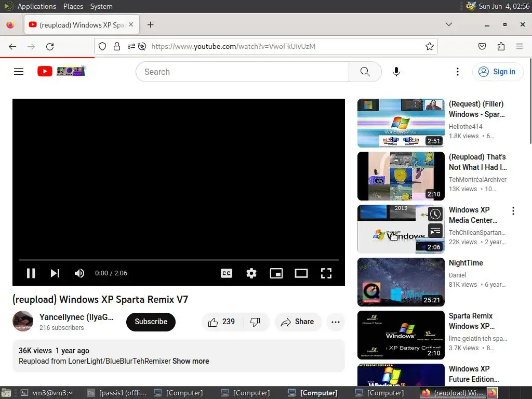Switch to vm3@vm3 terminal taskbar item
This screenshot has height=399, width=532.
(x=47, y=393)
